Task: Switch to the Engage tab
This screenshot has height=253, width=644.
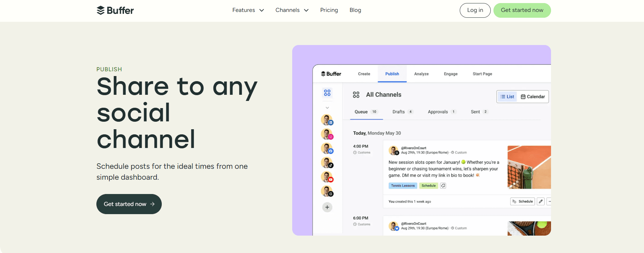Action: point(451,74)
